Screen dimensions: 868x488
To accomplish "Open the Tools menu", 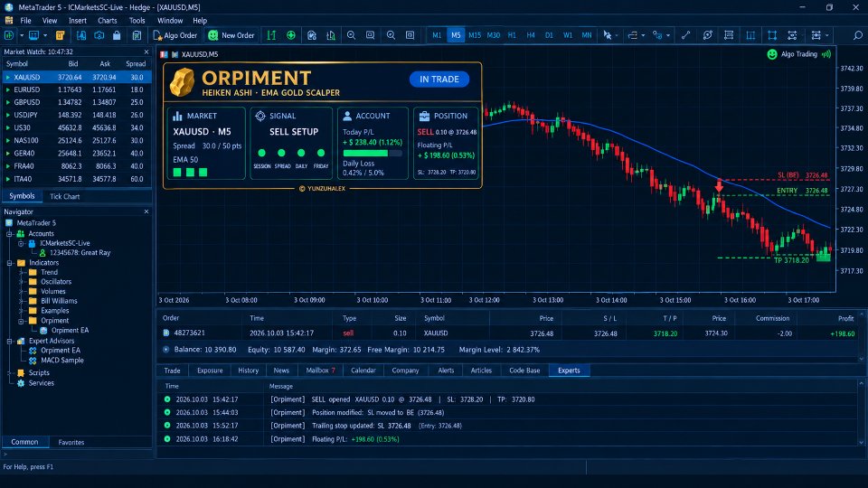I will click(x=137, y=21).
